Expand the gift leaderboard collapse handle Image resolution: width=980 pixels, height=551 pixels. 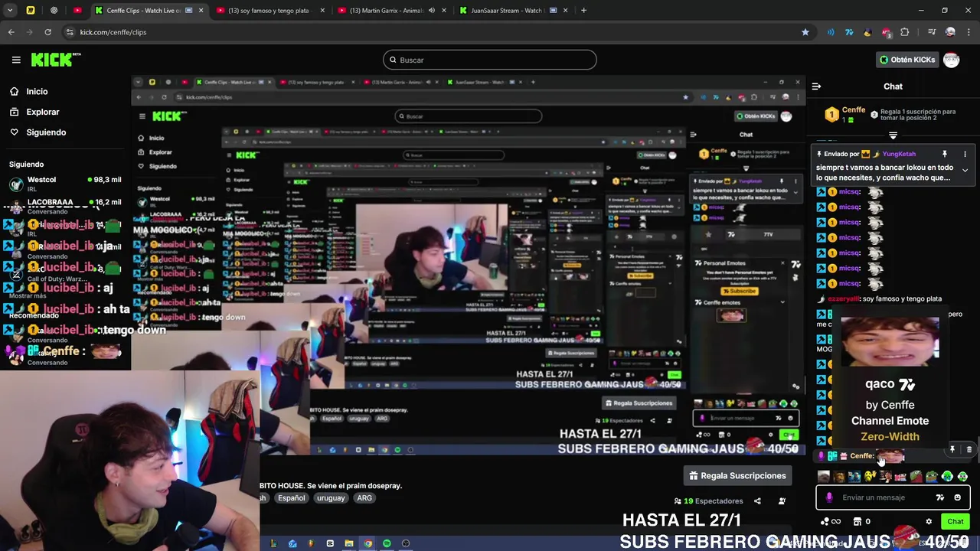[893, 135]
